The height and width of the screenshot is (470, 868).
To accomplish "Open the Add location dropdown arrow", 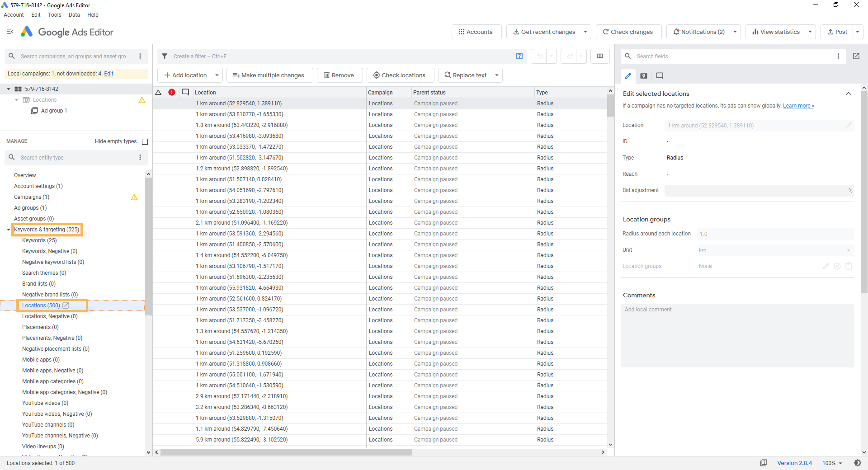I will click(x=217, y=75).
